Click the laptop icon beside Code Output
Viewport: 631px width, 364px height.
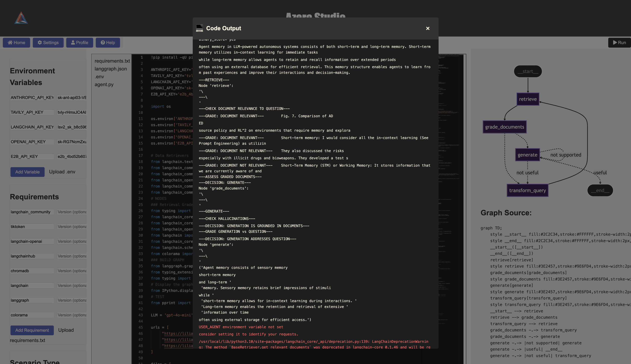[199, 28]
